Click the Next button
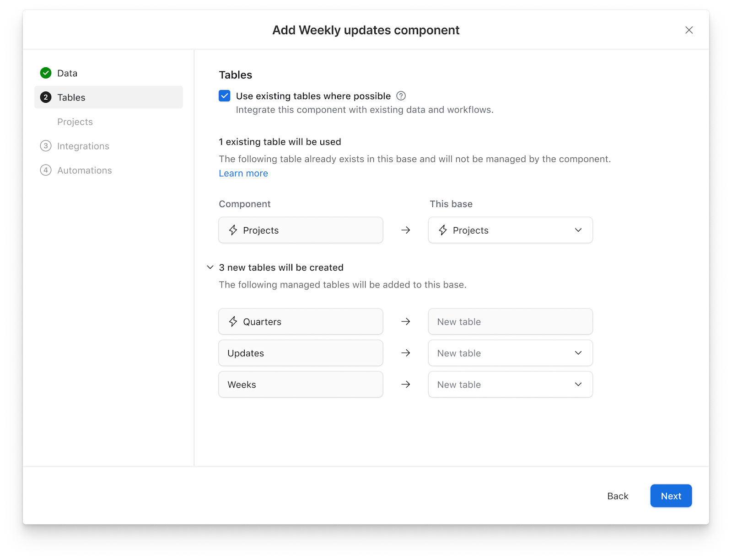This screenshot has height=560, width=732. pos(671,496)
